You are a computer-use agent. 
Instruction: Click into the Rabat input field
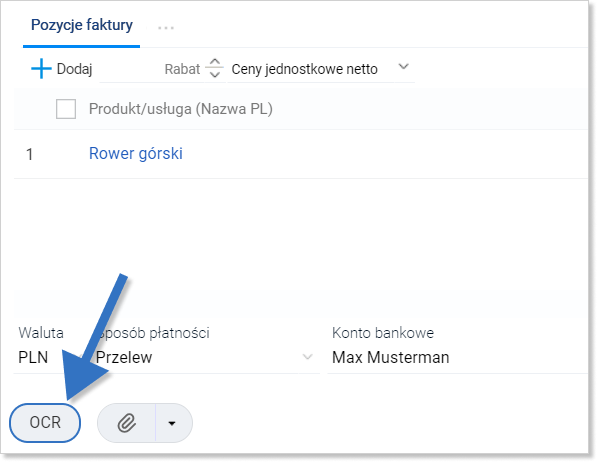click(151, 69)
